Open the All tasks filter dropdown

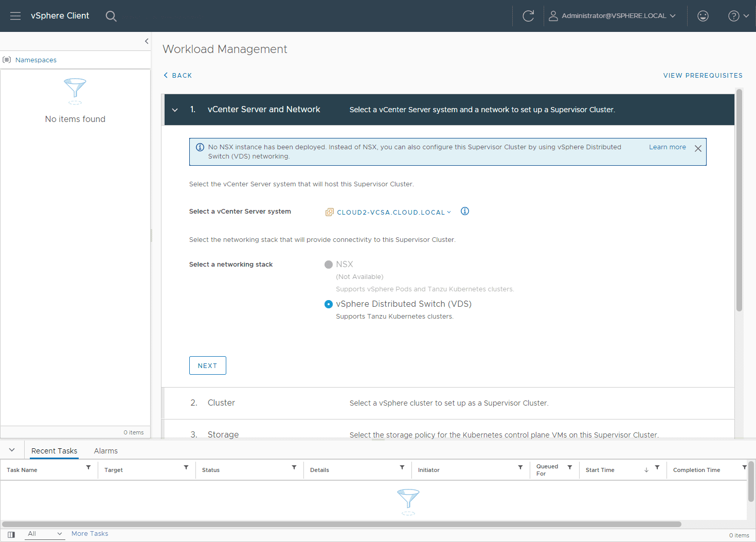click(45, 534)
